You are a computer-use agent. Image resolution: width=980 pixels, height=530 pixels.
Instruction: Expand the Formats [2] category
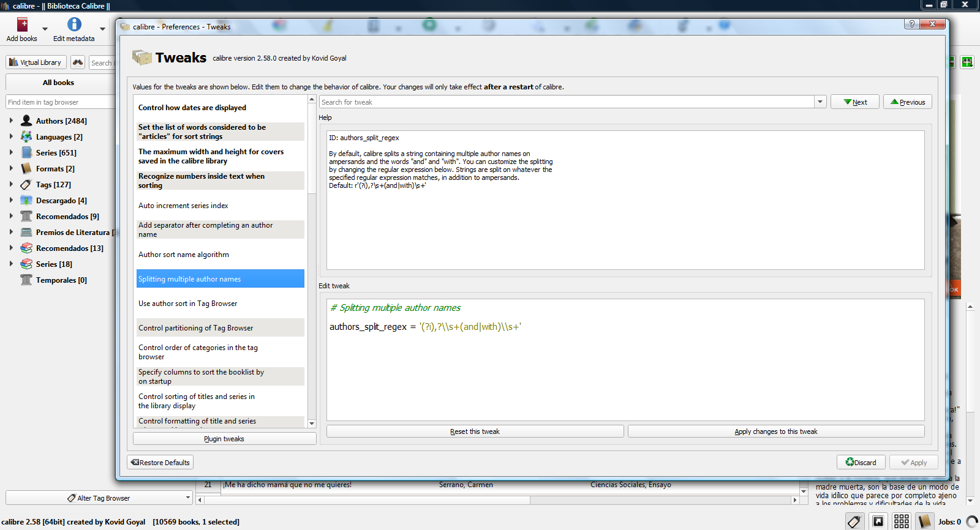click(x=11, y=168)
